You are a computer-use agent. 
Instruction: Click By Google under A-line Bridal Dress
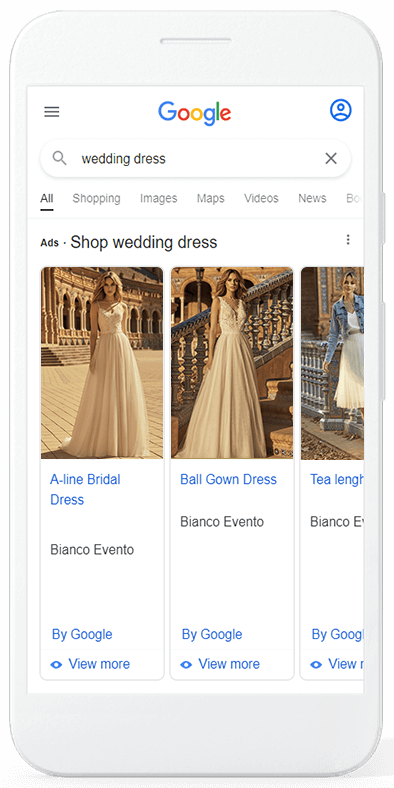(82, 634)
